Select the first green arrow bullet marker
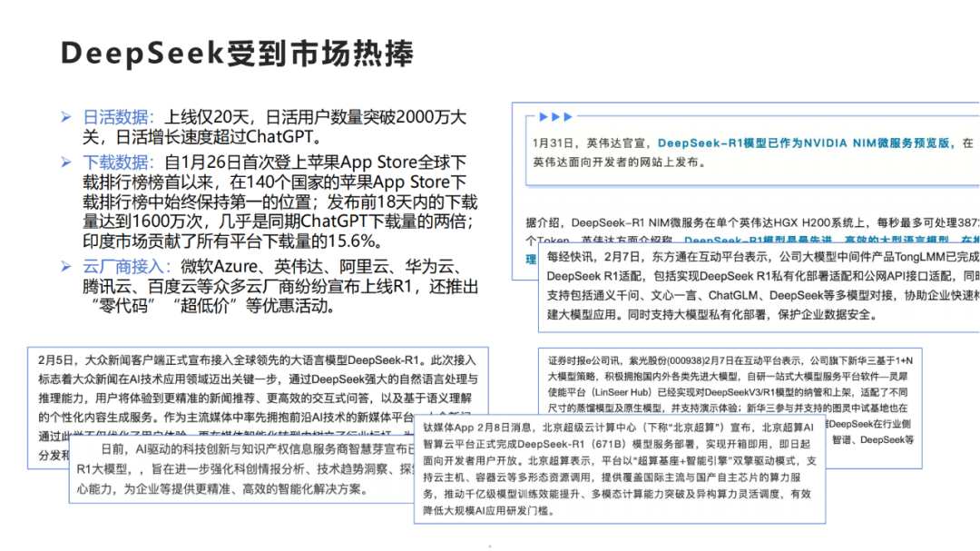Image resolution: width=980 pixels, height=551 pixels. [65, 116]
